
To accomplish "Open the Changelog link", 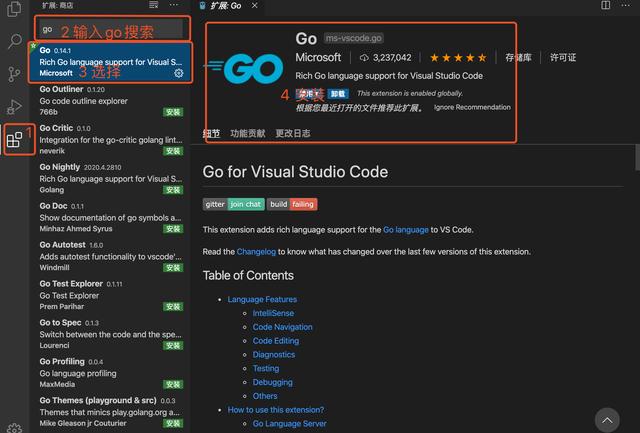I will pyautogui.click(x=256, y=252).
